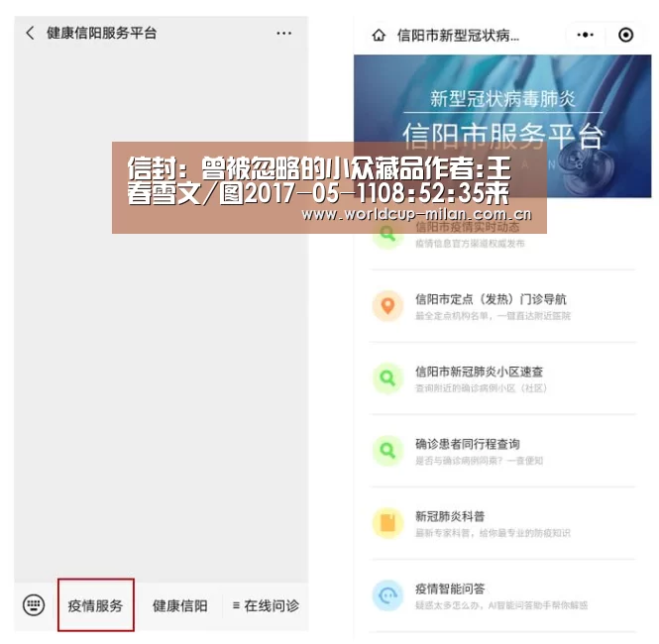Click the yellow book icon 新冠肺炎科普
Screen dimensions: 659x644
387,523
